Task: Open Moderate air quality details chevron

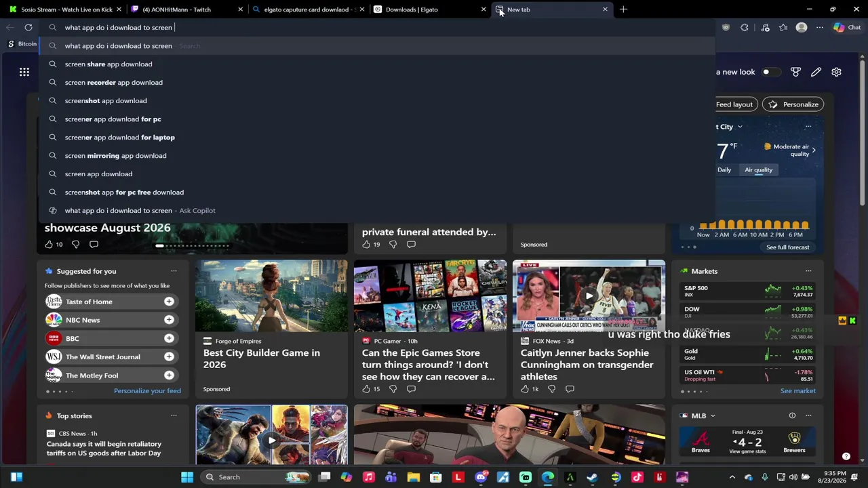Action: click(813, 150)
